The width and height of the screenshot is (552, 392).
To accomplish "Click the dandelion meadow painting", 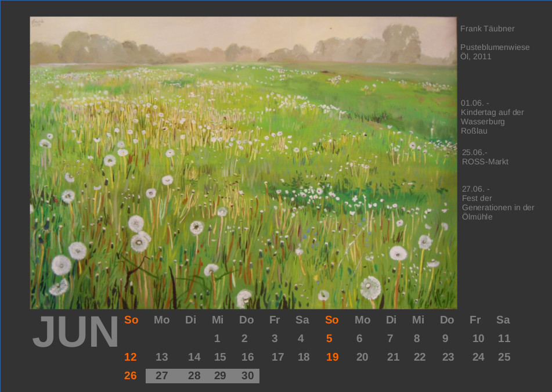I will [x=244, y=163].
